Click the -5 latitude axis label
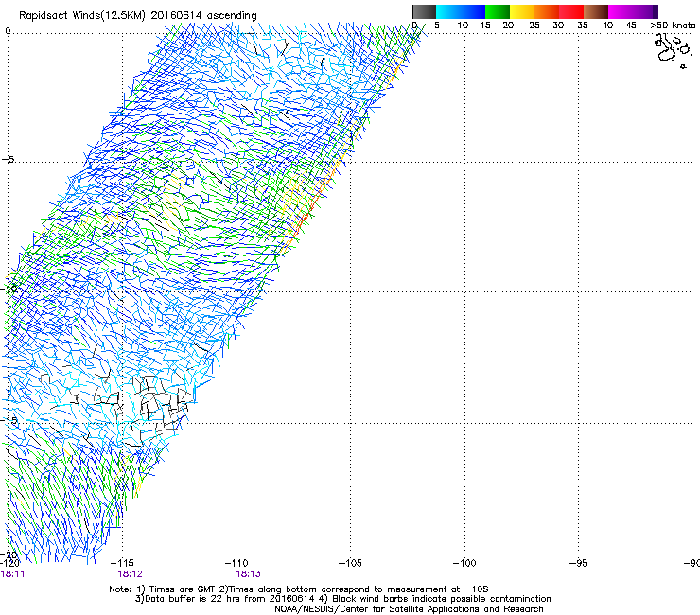The width and height of the screenshot is (700, 615). (9, 159)
